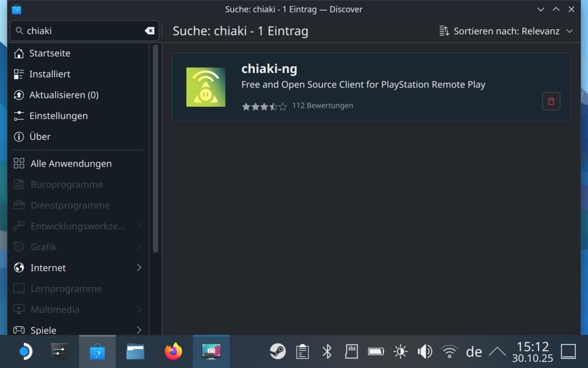This screenshot has height=368, width=588.
Task: Expand the Internet category chevron
Action: pos(139,268)
